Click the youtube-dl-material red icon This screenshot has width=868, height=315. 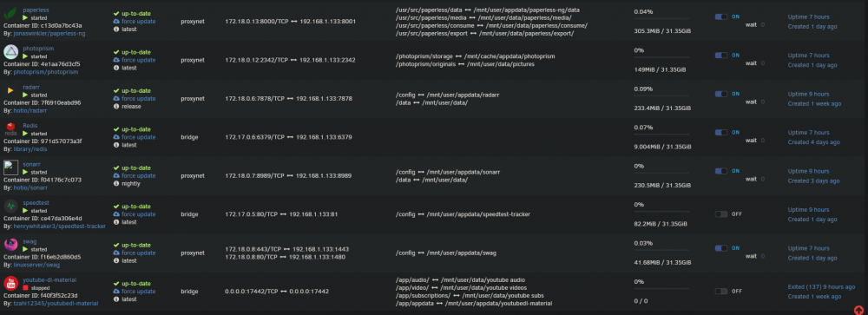[x=11, y=284]
